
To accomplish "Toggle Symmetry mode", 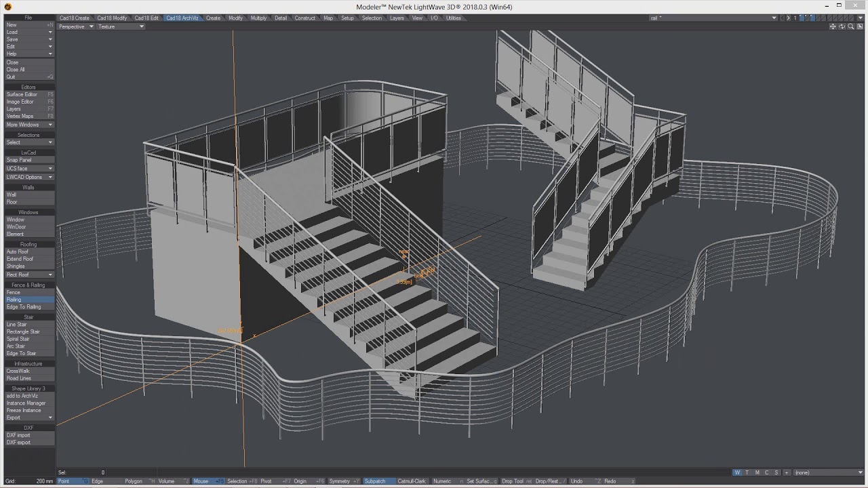I will pyautogui.click(x=344, y=481).
